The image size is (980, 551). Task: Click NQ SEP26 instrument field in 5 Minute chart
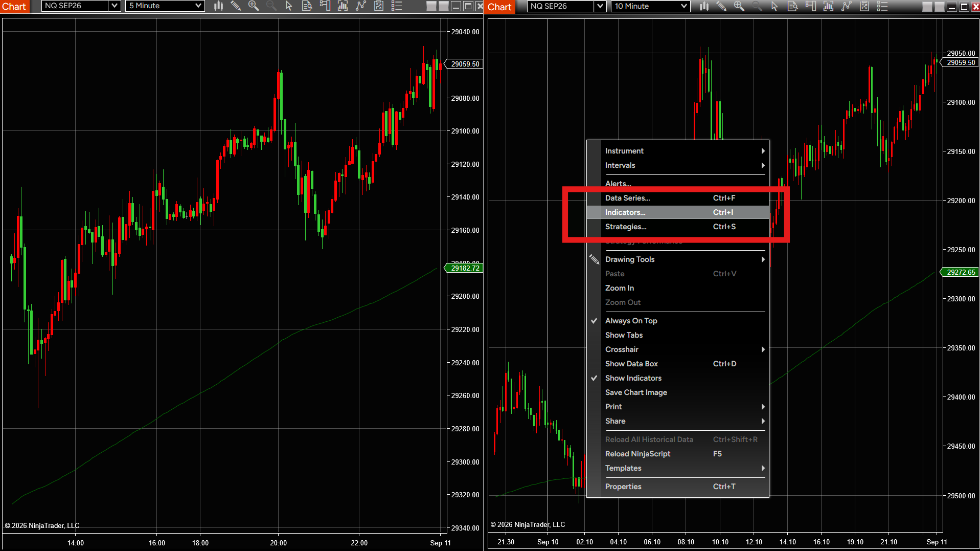click(x=75, y=6)
